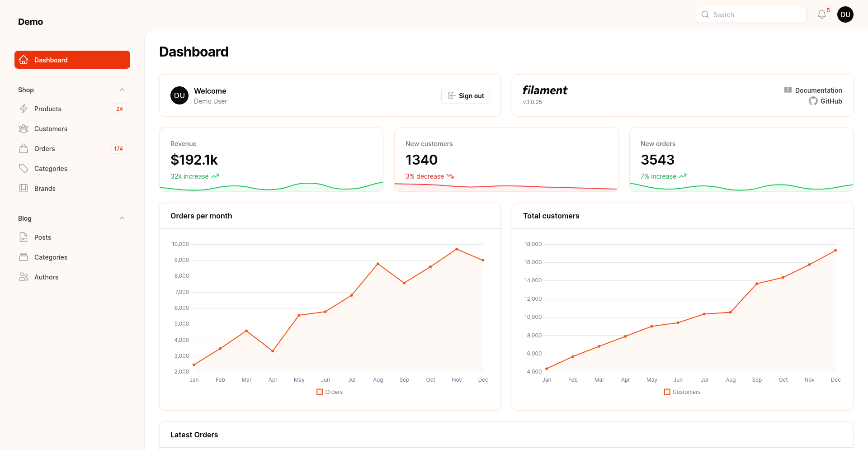Click the shop Categories tag icon

click(24, 169)
